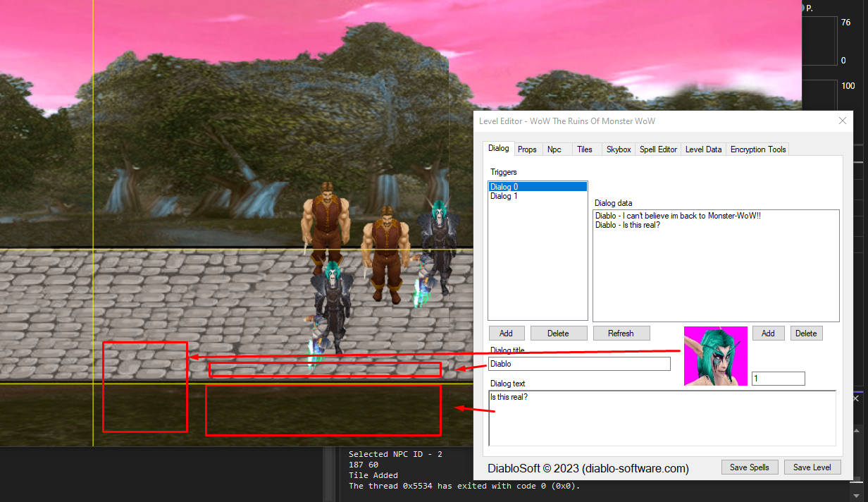Click the portrait number field showing 1
Image resolution: width=868 pixels, height=502 pixels.
pos(778,379)
